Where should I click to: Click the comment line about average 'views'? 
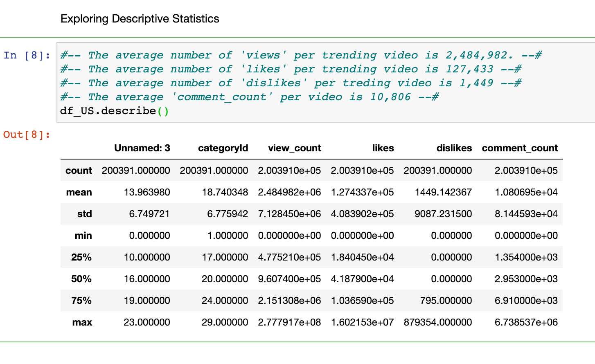[301, 55]
